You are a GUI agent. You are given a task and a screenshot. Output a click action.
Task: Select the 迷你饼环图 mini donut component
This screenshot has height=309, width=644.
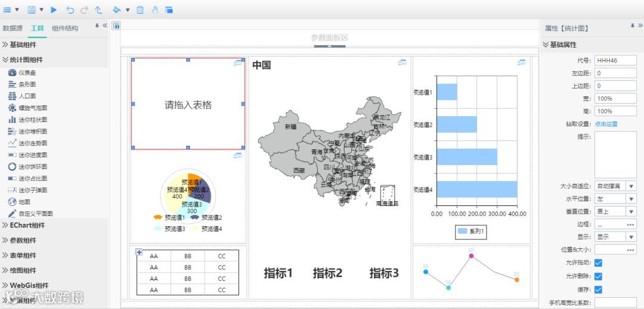point(27,167)
